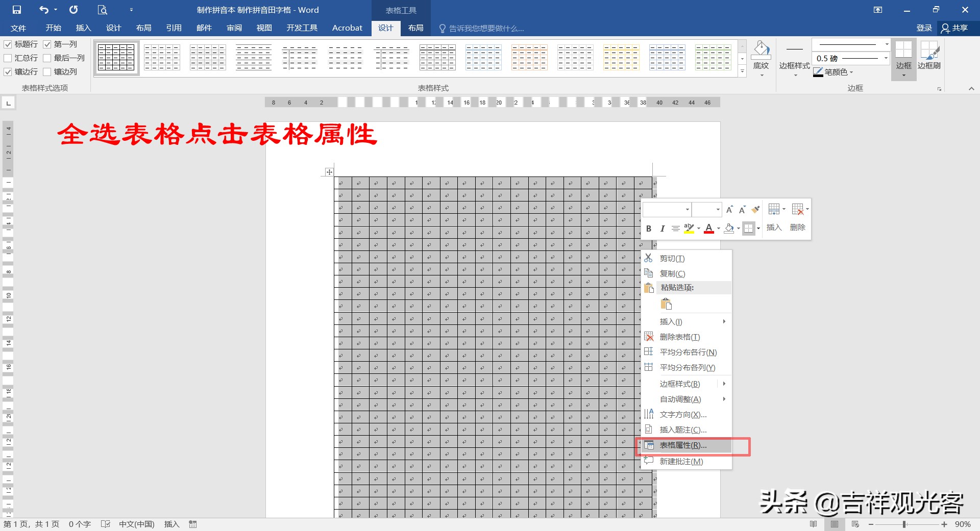
Task: Select 删除表格 in the context menu
Action: pyautogui.click(x=679, y=337)
